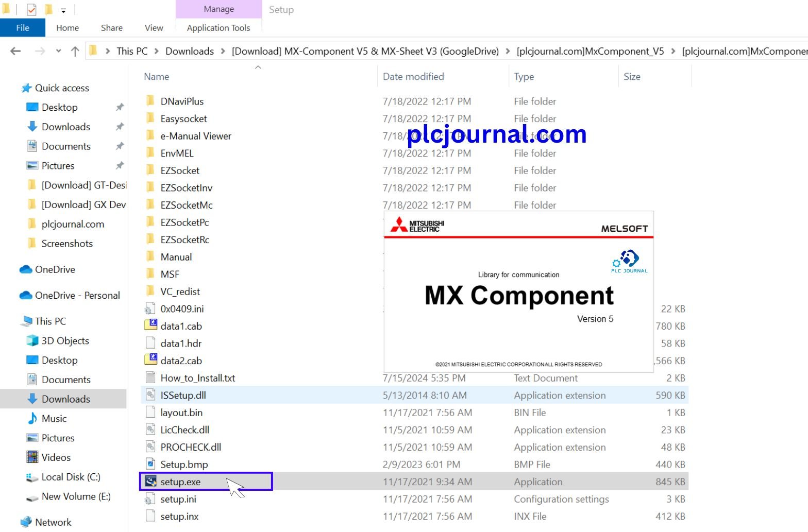Viewport: 808px width, 532px height.
Task: Switch to the View ribbon tab
Action: tap(154, 28)
